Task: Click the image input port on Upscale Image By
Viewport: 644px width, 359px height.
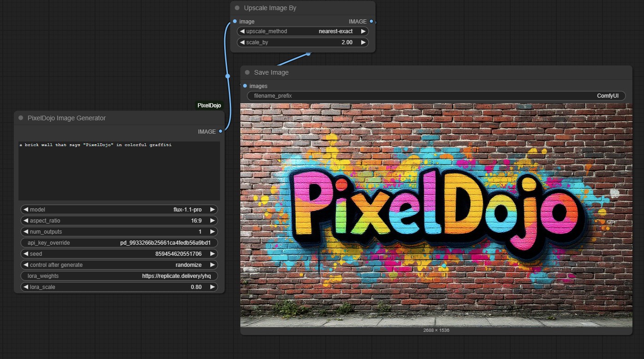Action: 235,21
